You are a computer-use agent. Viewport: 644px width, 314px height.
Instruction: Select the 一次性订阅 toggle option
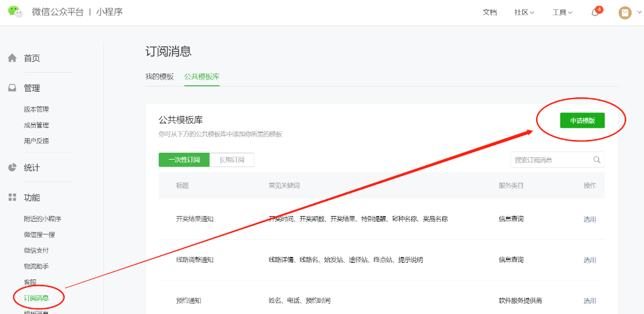184,160
